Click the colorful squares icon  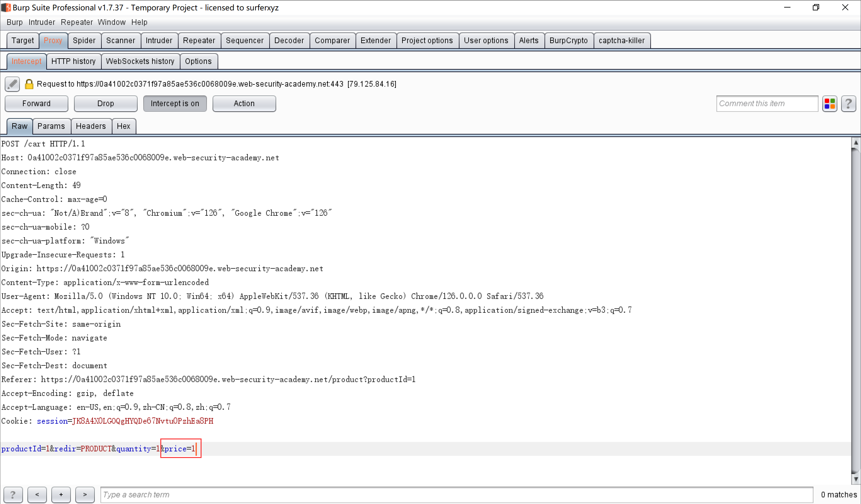pos(830,103)
